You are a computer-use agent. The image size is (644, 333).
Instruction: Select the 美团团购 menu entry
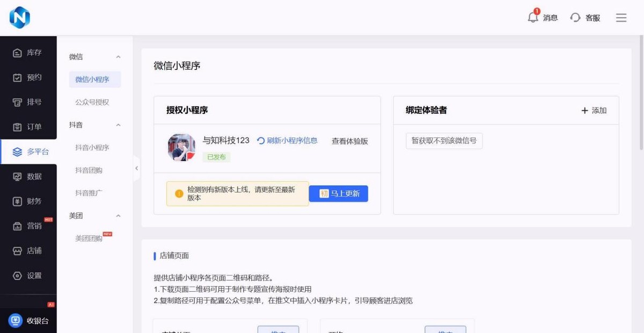coord(89,237)
